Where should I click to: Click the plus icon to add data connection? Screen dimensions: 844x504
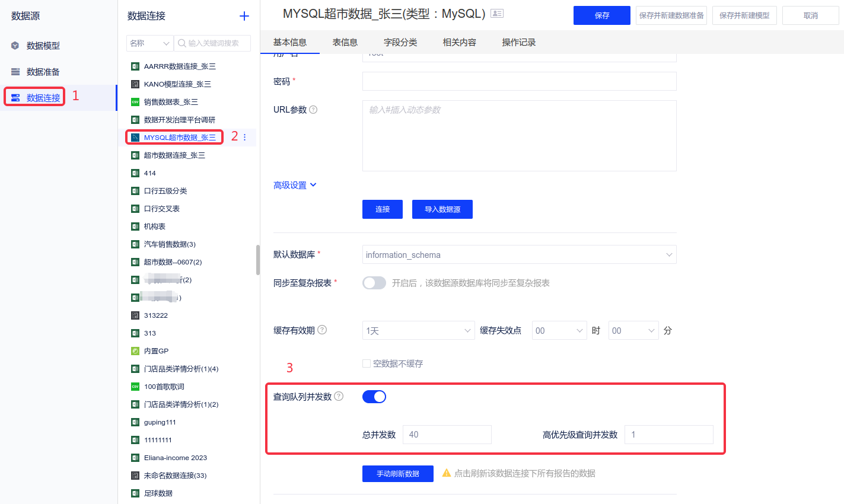coord(244,16)
